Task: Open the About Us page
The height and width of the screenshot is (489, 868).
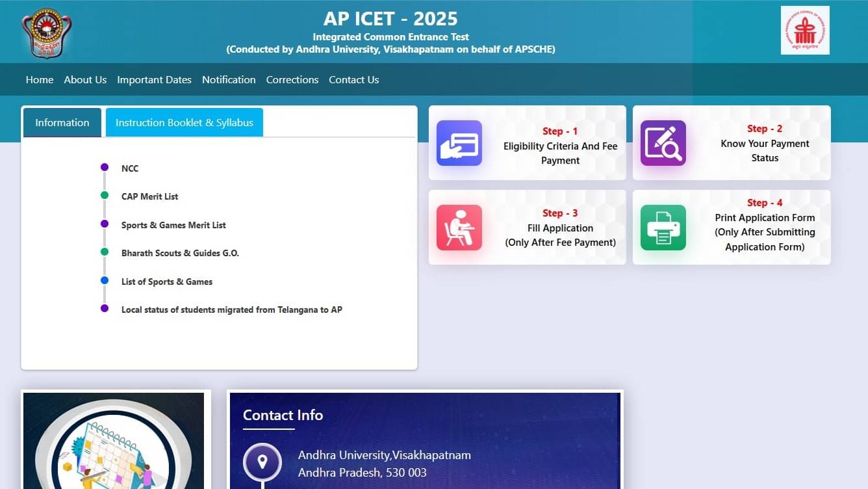Action: [85, 79]
